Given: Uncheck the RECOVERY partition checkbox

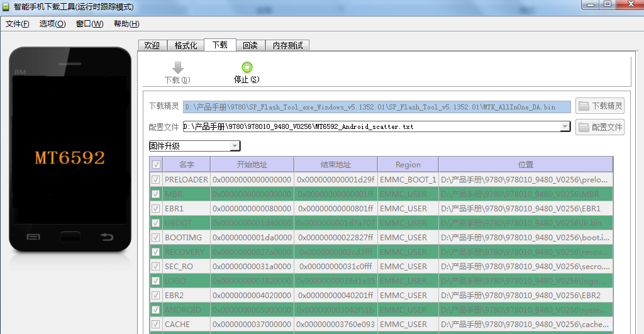Looking at the screenshot, I should [155, 252].
